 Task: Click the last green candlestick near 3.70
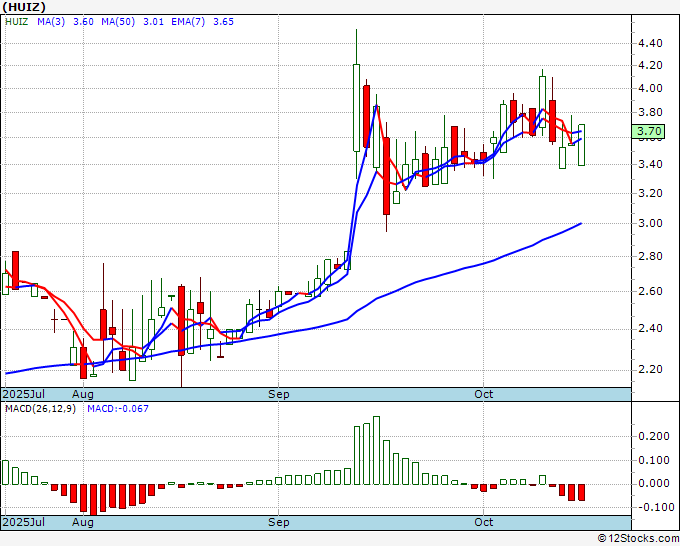[582, 145]
